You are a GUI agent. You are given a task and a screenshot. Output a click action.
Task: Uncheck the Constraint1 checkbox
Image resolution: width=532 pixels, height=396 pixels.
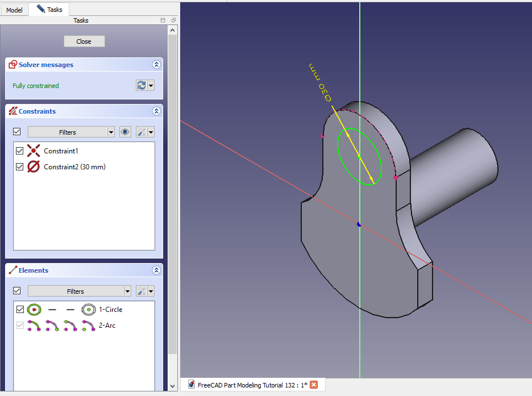pyautogui.click(x=20, y=151)
